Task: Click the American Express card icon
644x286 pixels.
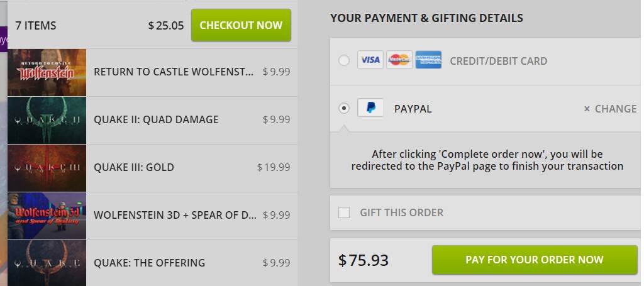Action: pyautogui.click(x=428, y=60)
